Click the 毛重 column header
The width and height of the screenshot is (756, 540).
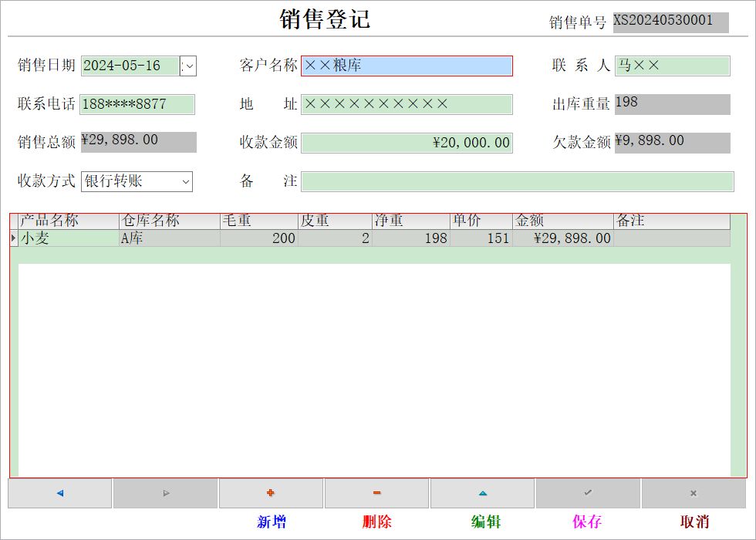tap(259, 221)
